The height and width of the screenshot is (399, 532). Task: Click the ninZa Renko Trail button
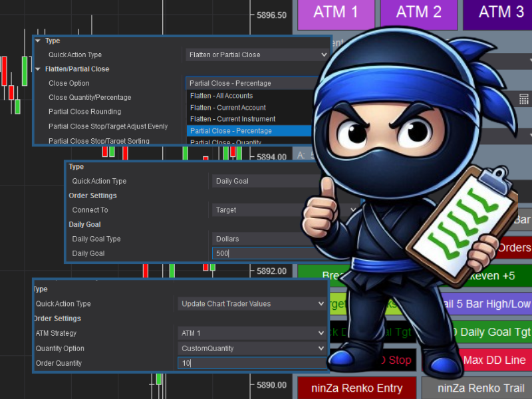476,388
